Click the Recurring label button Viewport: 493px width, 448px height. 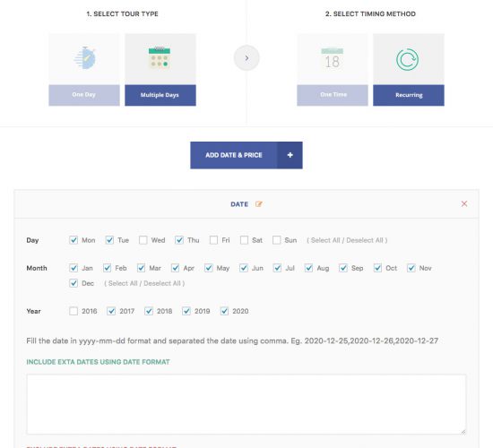tap(409, 95)
